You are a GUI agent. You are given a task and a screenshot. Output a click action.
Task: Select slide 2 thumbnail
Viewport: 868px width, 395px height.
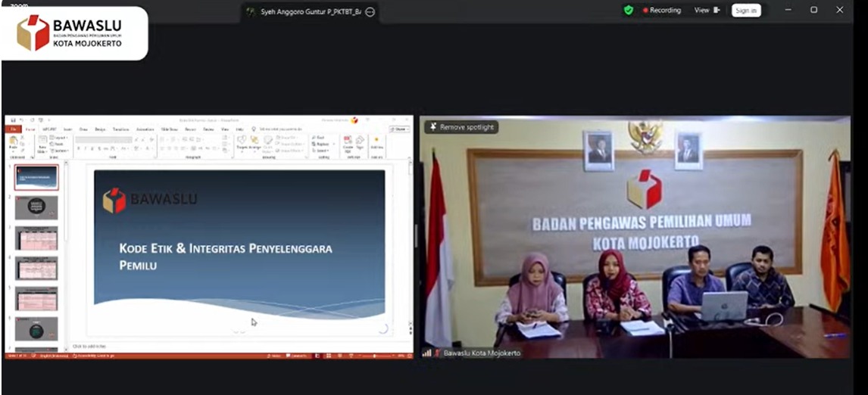coord(36,207)
